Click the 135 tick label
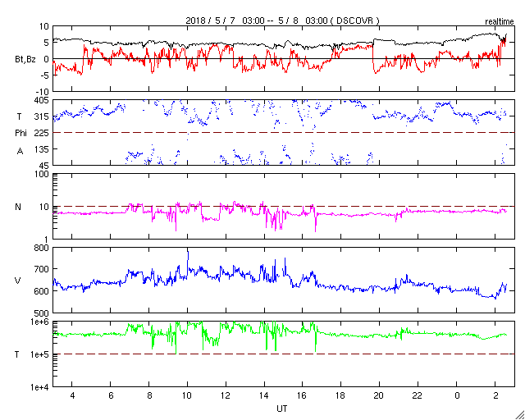 42,149
